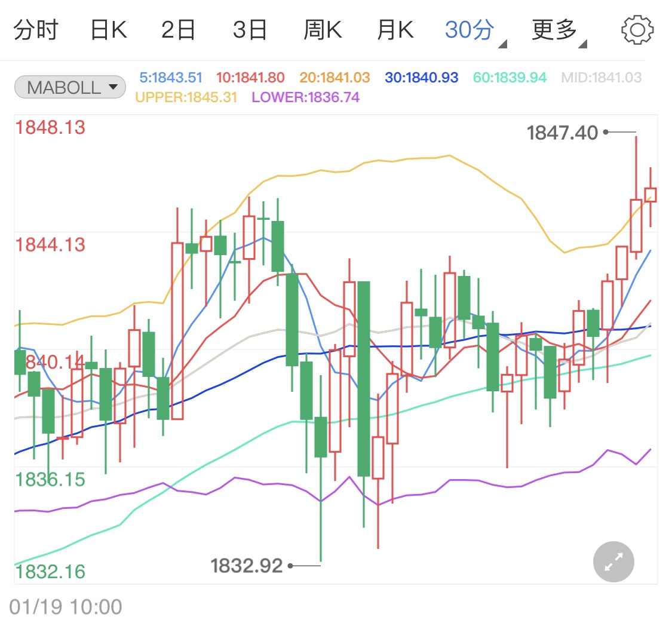Select the 分时 time-share view
The height and width of the screenshot is (629, 672).
click(36, 29)
